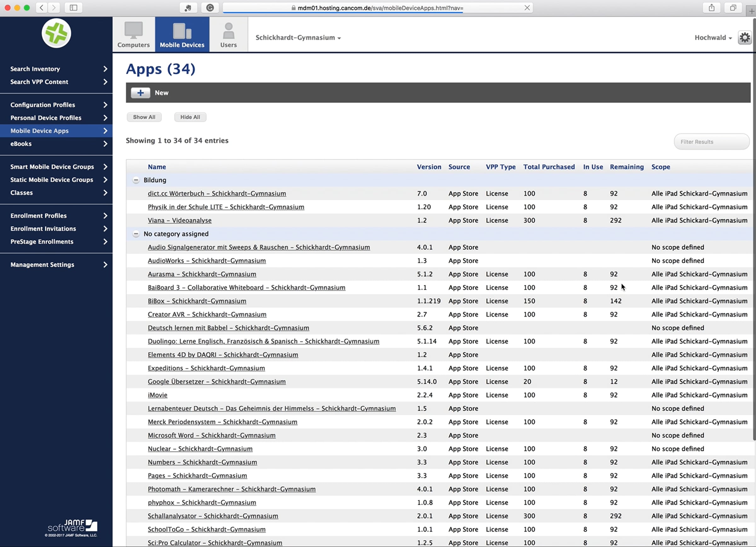Viewport: 756px width, 547px height.
Task: Collapse the No category assigned group
Action: point(136,234)
